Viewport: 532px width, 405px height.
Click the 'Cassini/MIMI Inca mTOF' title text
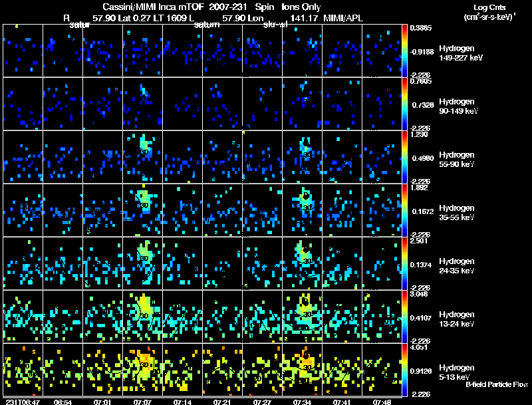point(154,7)
